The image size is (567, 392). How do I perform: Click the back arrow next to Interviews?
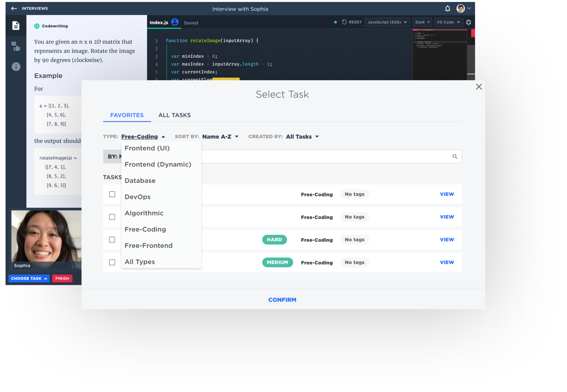14,9
